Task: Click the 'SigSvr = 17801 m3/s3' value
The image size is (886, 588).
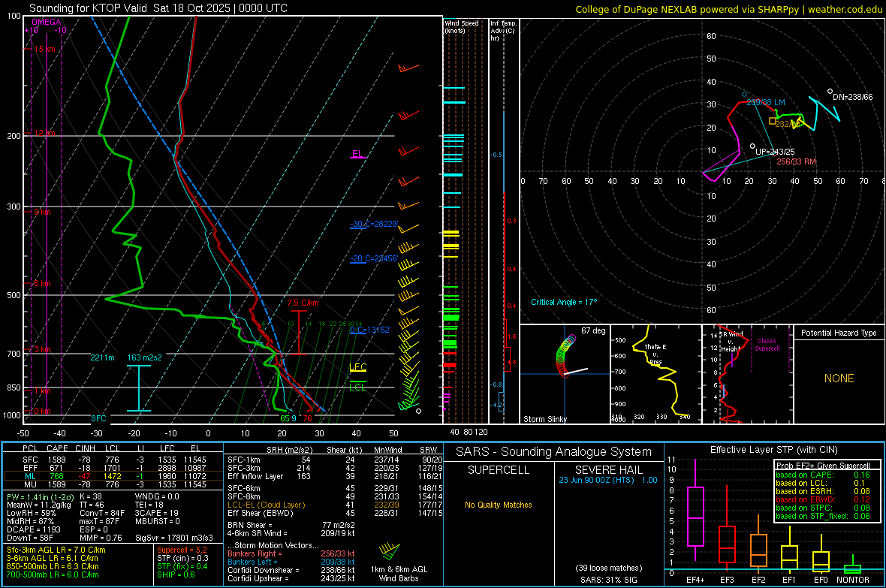Action: 174,538
